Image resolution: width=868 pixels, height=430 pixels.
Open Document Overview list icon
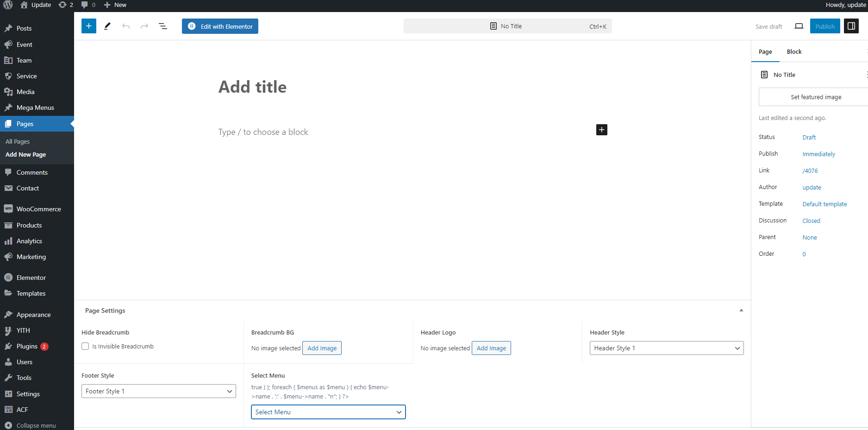(163, 26)
